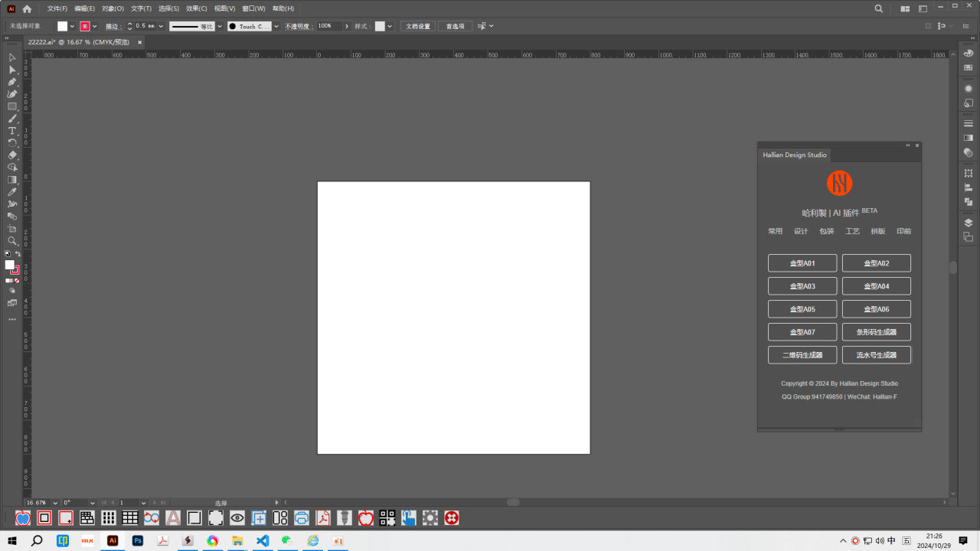Screen dimensions: 980x551
Task: Click the gear settings plugin icon
Action: (430, 518)
